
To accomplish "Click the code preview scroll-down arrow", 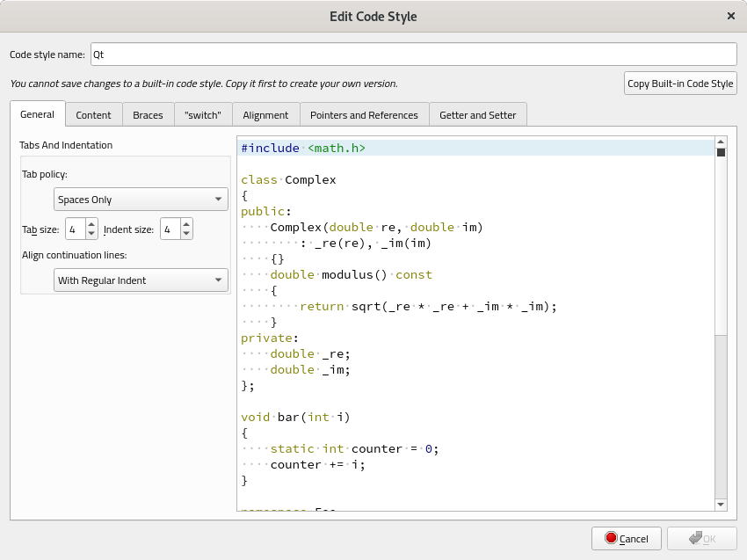I will [721, 505].
